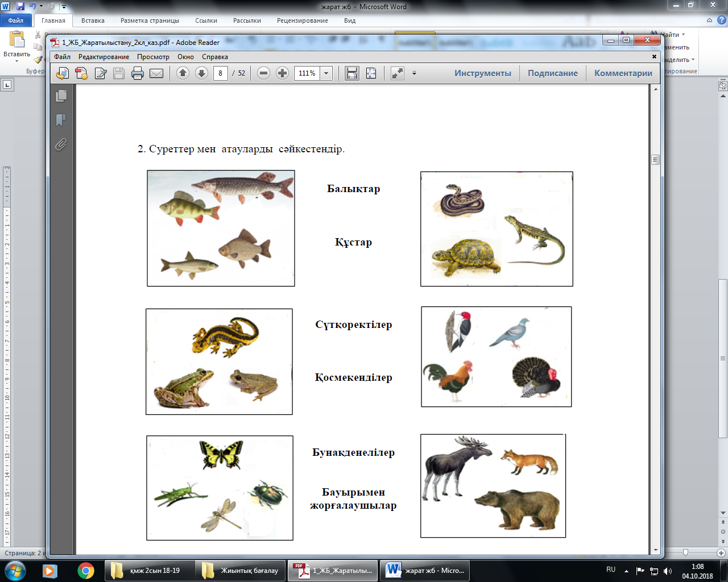Print the PDF using the printer icon
Screen dimensions: 728x582
coord(138,73)
